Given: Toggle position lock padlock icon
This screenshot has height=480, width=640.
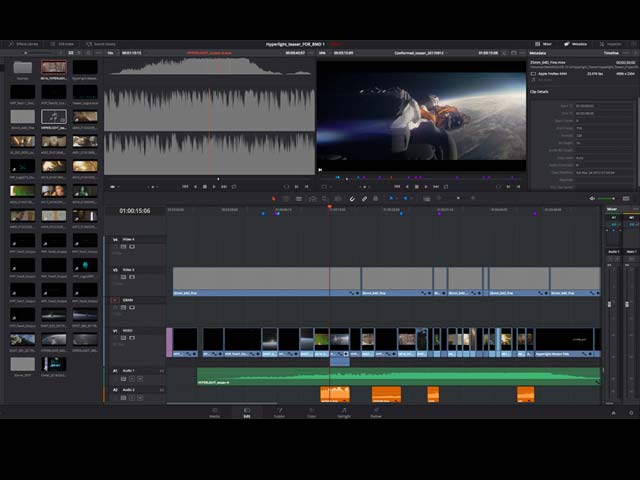Looking at the screenshot, I should (x=376, y=198).
